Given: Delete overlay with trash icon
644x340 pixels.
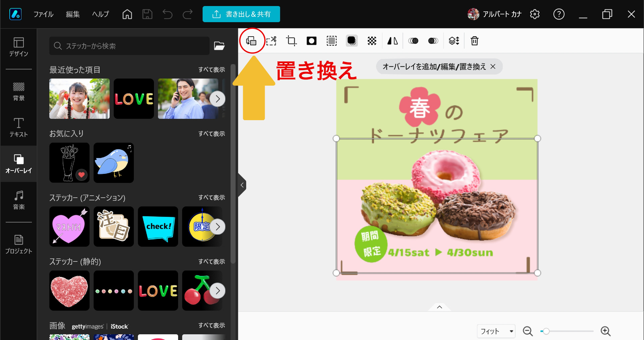Looking at the screenshot, I should pos(475,41).
